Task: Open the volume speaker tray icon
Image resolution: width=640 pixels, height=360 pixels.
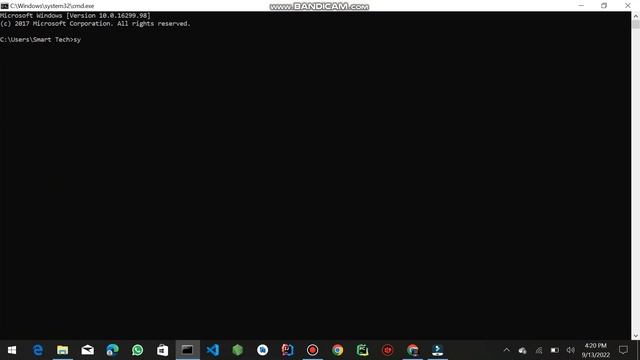Action: pyautogui.click(x=571, y=350)
